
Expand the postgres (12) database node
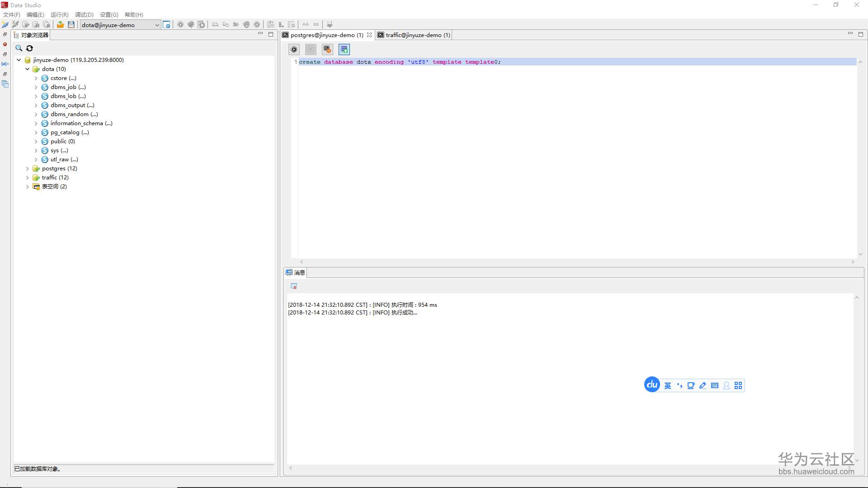[x=28, y=169]
